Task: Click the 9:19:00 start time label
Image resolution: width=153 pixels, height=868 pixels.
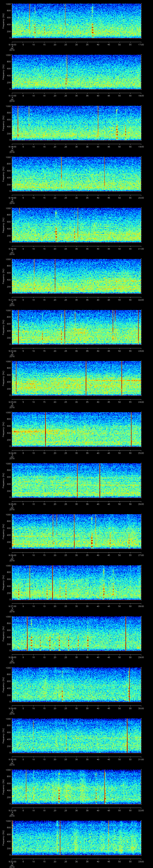Action: [x=12, y=197]
